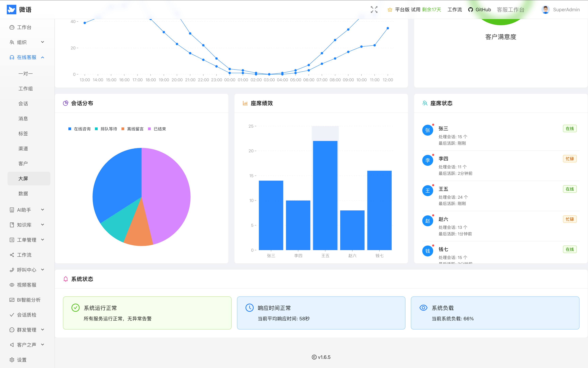
Task: Click the clock icon in 响应时间正常
Action: pyautogui.click(x=249, y=308)
